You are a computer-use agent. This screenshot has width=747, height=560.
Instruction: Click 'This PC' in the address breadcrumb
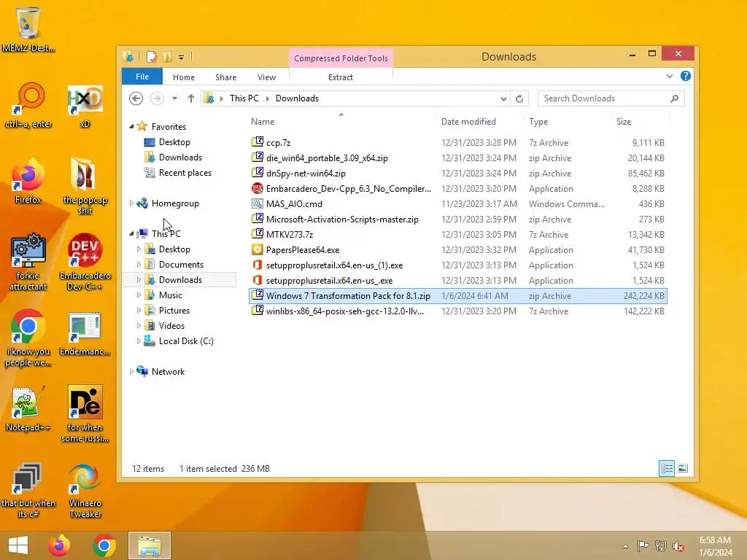[x=244, y=98]
